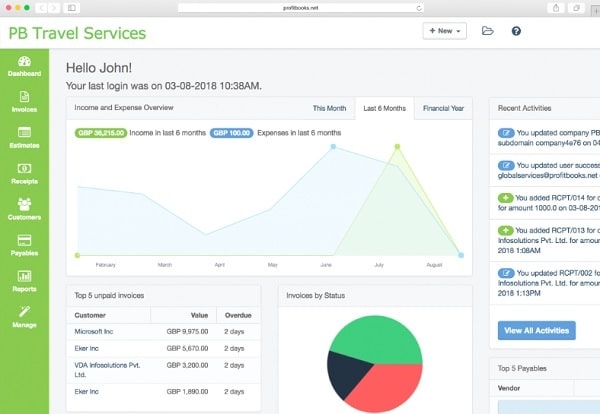Click the Top 5 unpaid invoices heading
Image resolution: width=600 pixels, height=414 pixels.
click(109, 295)
